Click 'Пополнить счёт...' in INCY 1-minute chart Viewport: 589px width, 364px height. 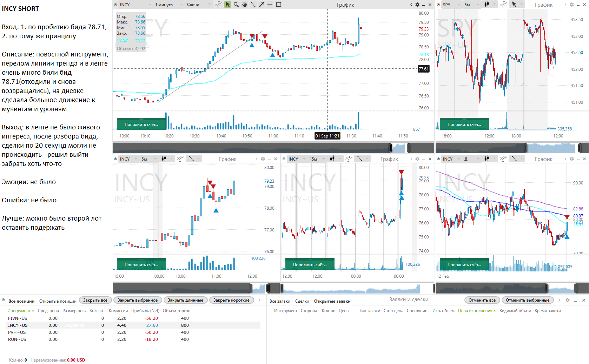pos(141,124)
